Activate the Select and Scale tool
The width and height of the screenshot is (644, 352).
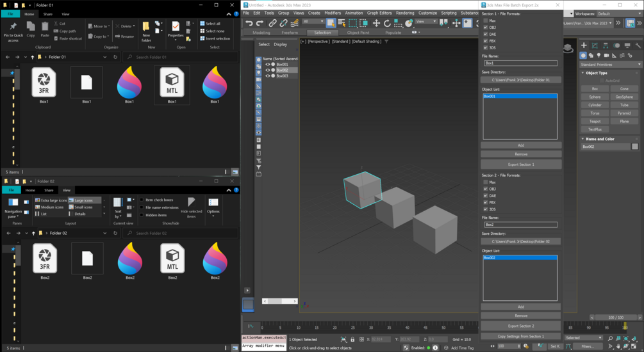397,23
